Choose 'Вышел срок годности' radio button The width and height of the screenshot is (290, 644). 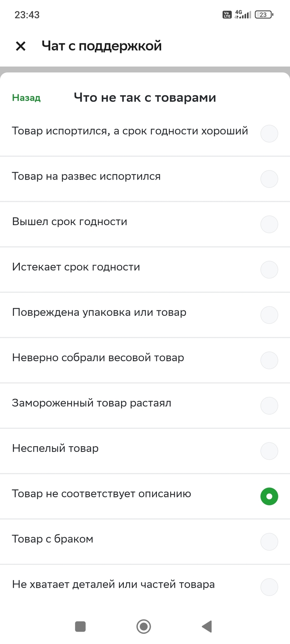(x=269, y=224)
